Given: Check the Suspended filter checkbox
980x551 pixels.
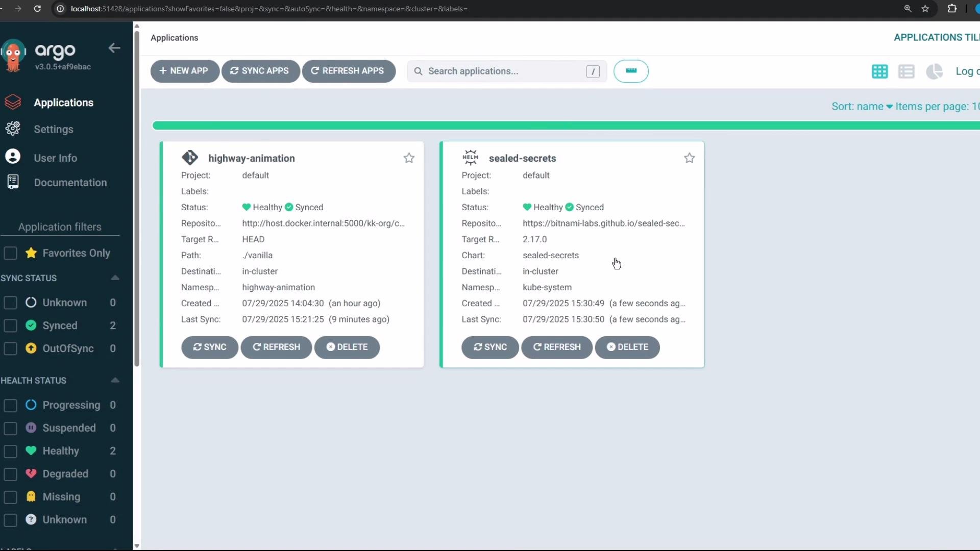Looking at the screenshot, I should [11, 429].
